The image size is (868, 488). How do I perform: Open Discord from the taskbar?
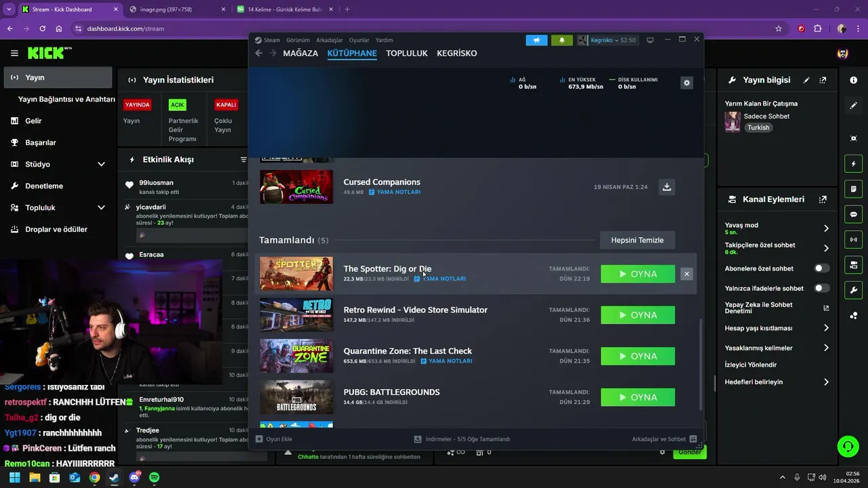[134, 477]
